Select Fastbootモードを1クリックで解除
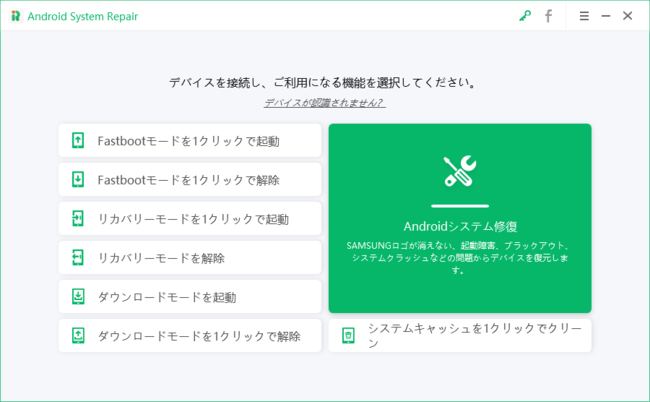Screen dimensions: 650x402 coord(190,179)
